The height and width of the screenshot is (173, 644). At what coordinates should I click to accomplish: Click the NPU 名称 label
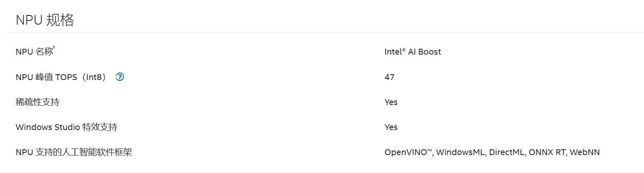point(34,52)
